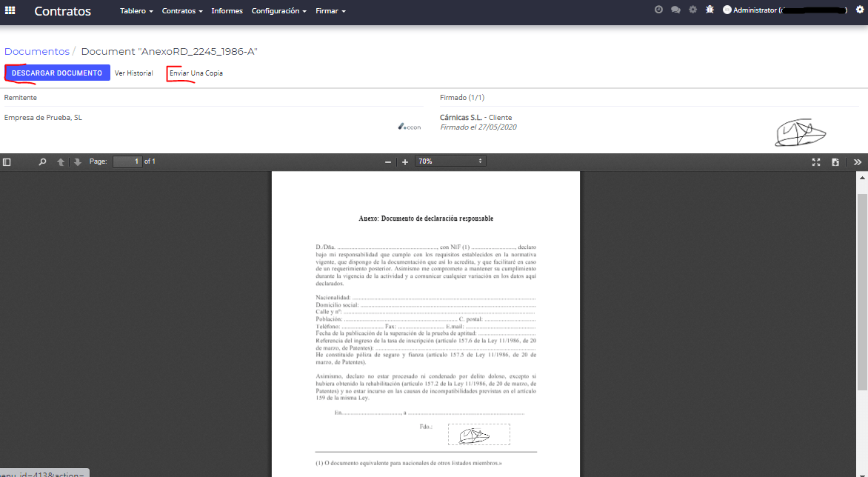Click the Firmado el 27/05/2020 text
Image resolution: width=868 pixels, height=477 pixels.
[x=478, y=127]
